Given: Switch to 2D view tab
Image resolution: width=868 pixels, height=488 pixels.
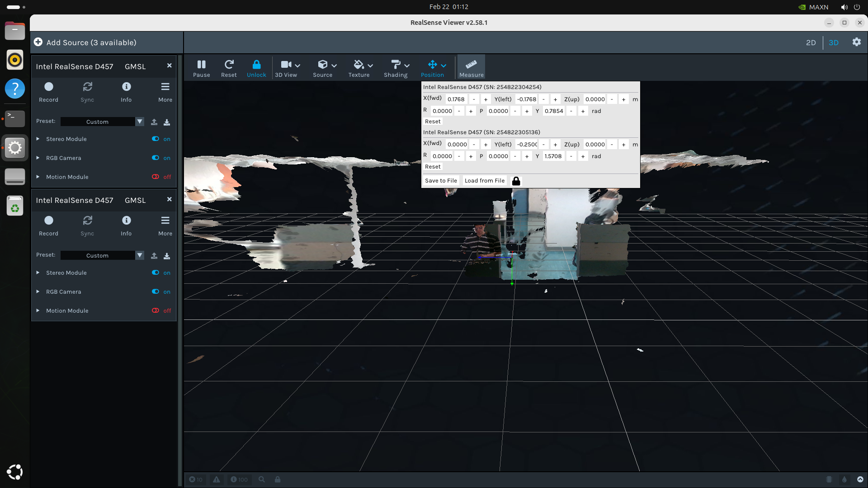Looking at the screenshot, I should (811, 42).
